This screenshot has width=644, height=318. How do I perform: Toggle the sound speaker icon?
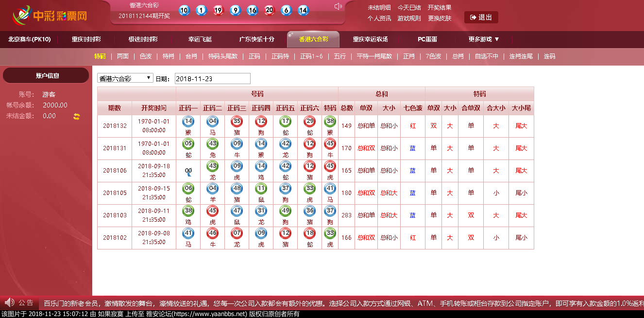tap(339, 6)
